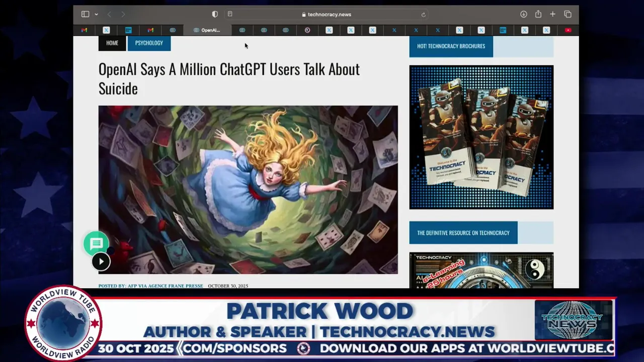Screen dimensions: 644x362
Task: Reload the page with the refresh icon
Action: click(x=423, y=15)
